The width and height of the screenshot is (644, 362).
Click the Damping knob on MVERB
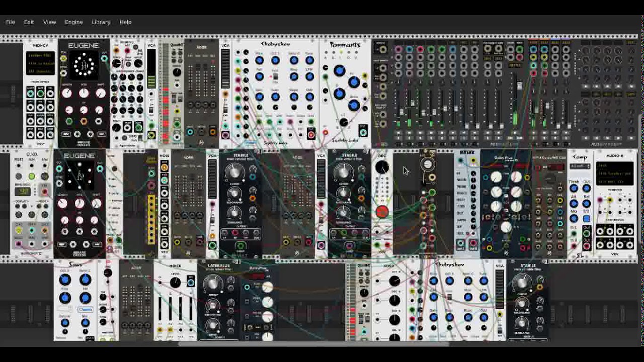tap(473, 220)
